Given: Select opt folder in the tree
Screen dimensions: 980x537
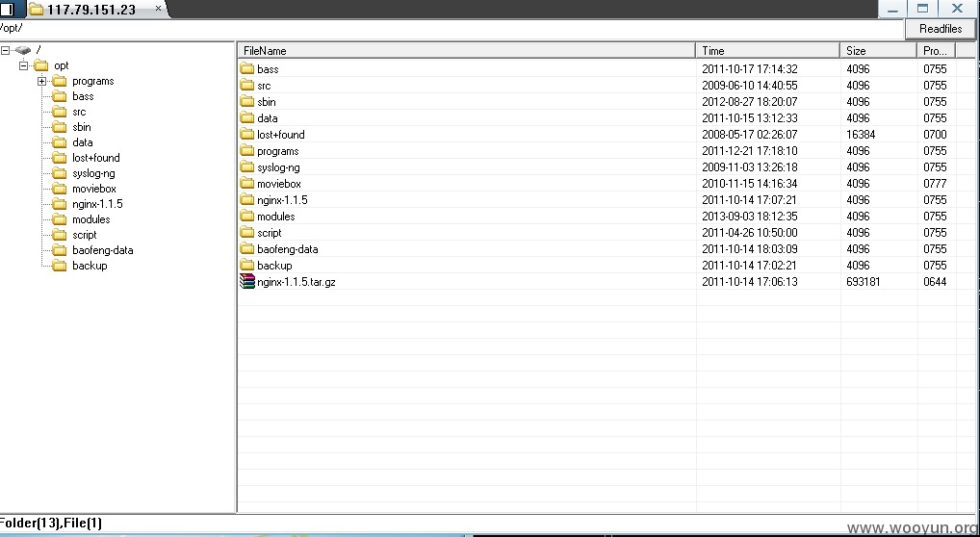Looking at the screenshot, I should [62, 65].
